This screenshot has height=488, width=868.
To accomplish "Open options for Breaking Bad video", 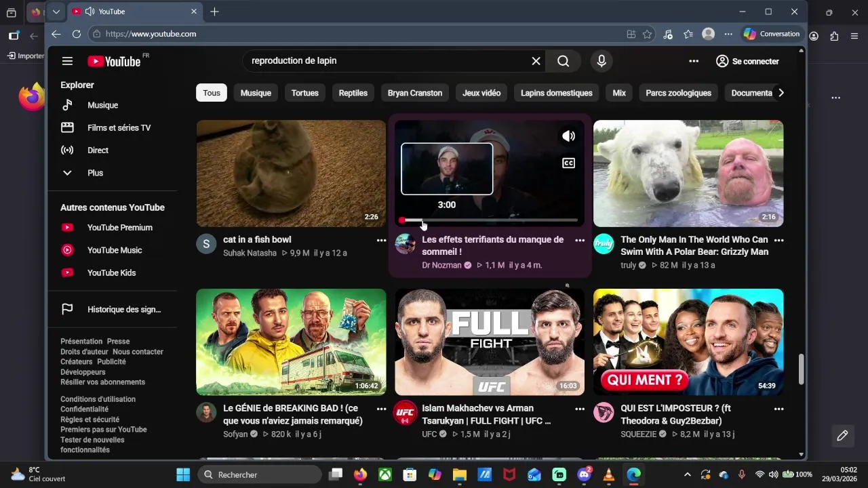I will click(x=381, y=409).
